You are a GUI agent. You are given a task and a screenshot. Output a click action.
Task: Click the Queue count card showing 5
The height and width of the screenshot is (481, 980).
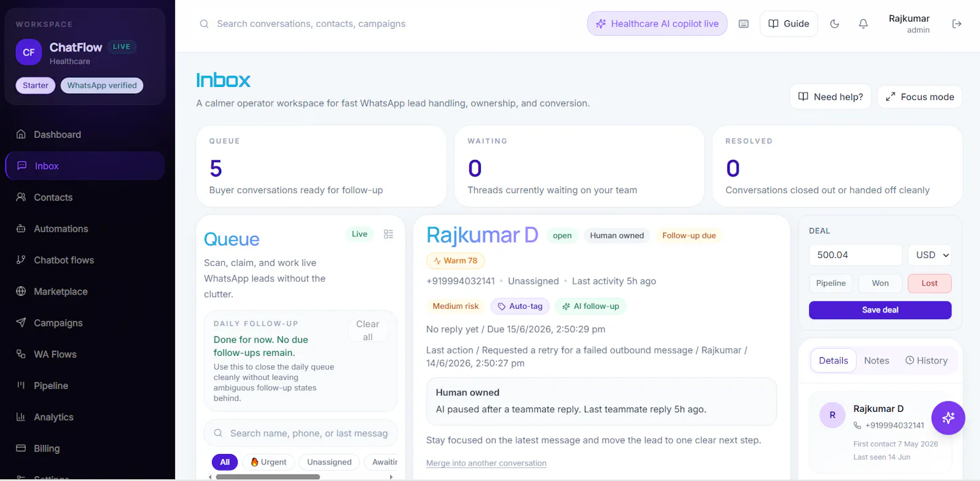321,166
